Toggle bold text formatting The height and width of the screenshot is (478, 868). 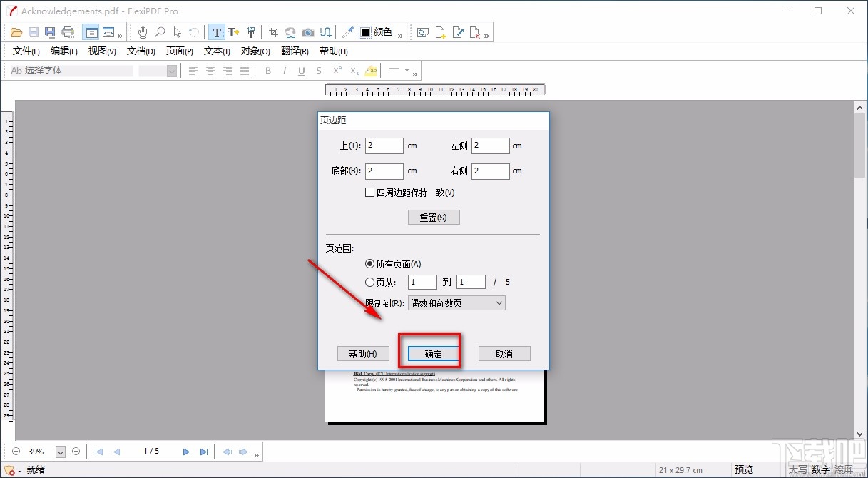[x=268, y=70]
